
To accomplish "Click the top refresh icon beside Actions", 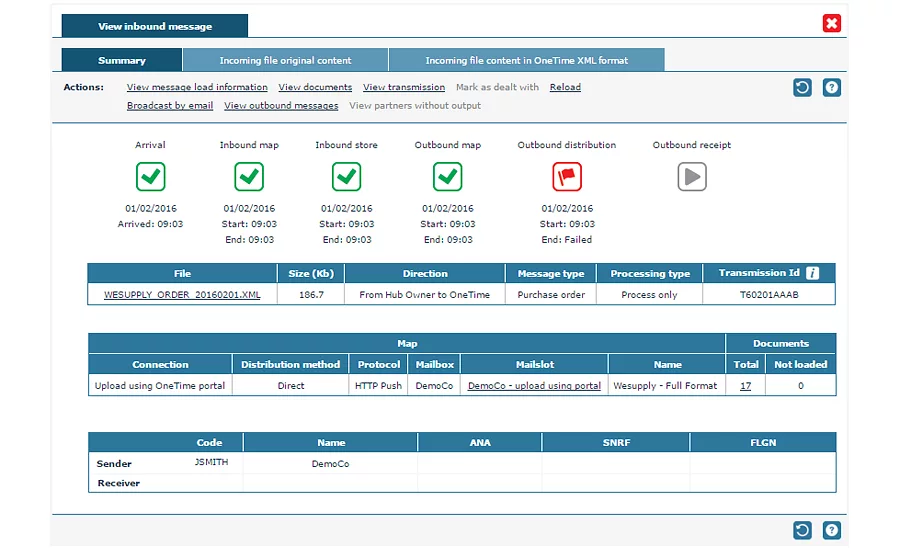I will [x=802, y=87].
